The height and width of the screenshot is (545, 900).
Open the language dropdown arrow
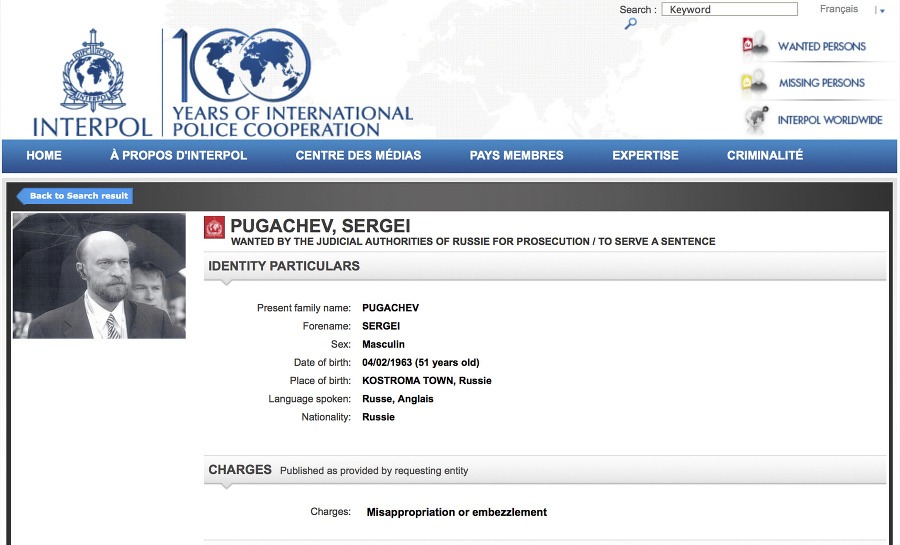click(881, 11)
